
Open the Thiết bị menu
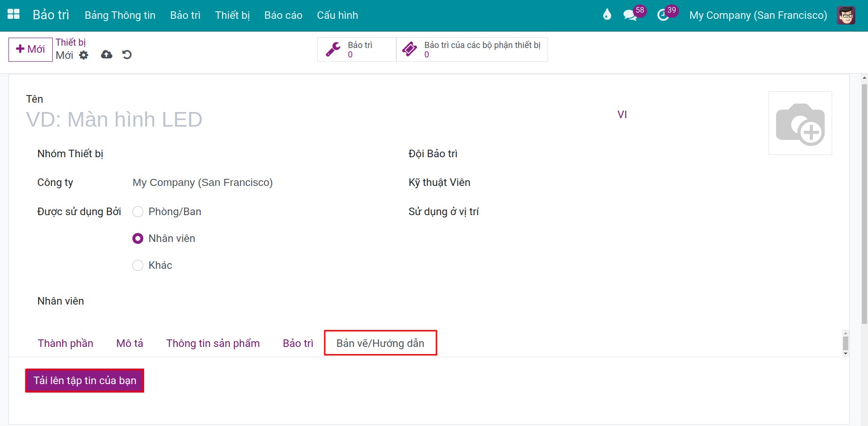click(x=233, y=15)
